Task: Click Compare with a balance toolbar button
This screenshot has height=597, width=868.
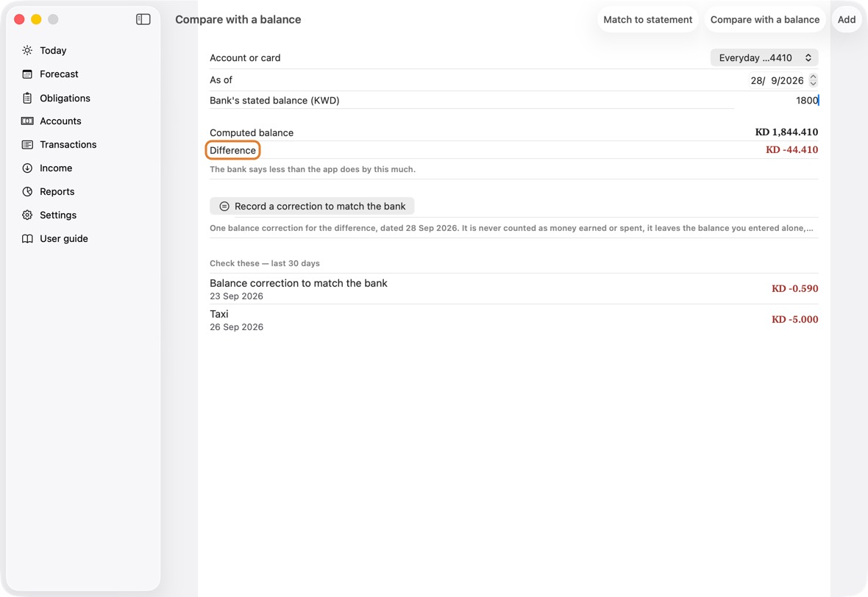Action: tap(765, 19)
